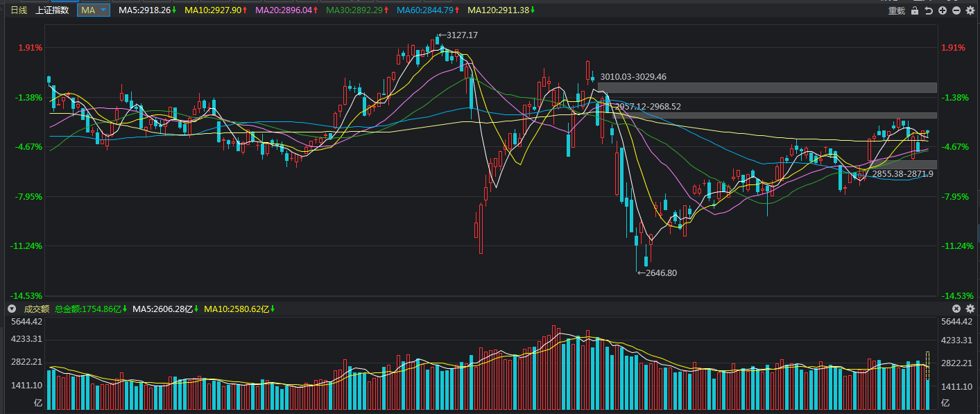
Task: Click the 2646.80 low price marker
Action: (x=660, y=273)
